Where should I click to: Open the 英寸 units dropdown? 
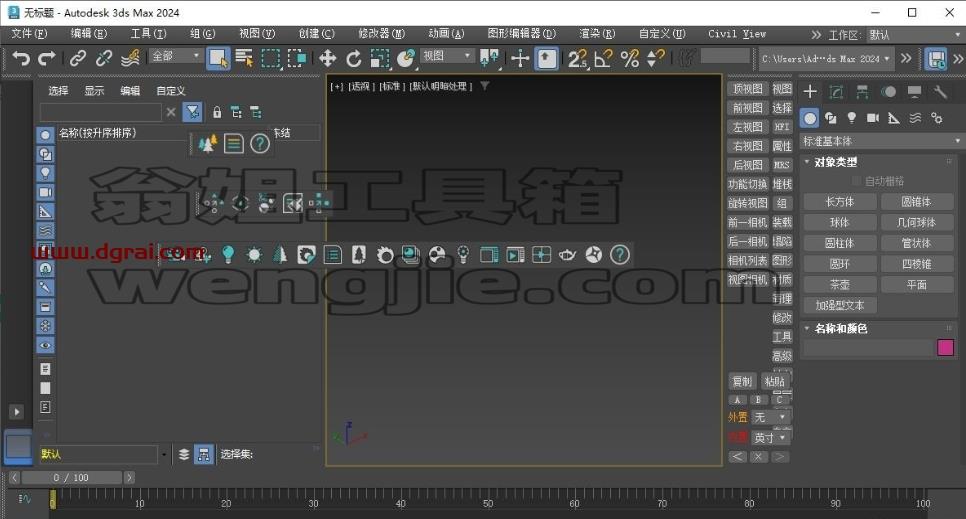pyautogui.click(x=770, y=438)
